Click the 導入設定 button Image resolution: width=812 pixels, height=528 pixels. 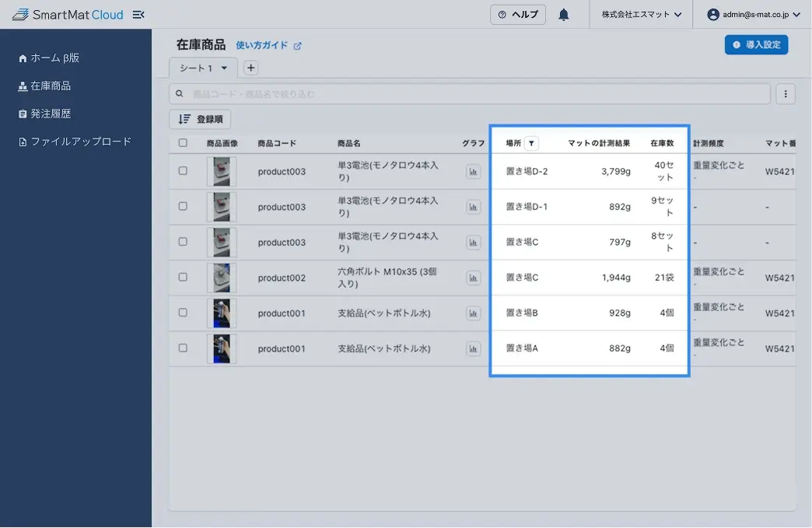click(x=756, y=44)
